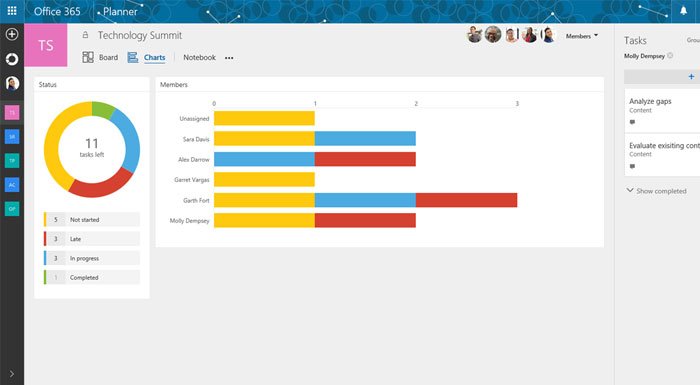Click Garth Fort's blue In progress bar
Image resolution: width=700 pixels, height=385 pixels.
point(365,200)
